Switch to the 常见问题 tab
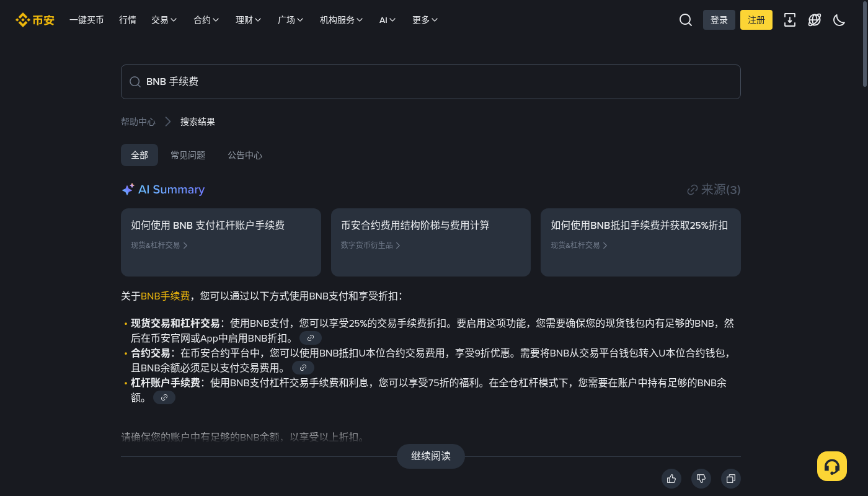The image size is (868, 496). point(188,155)
